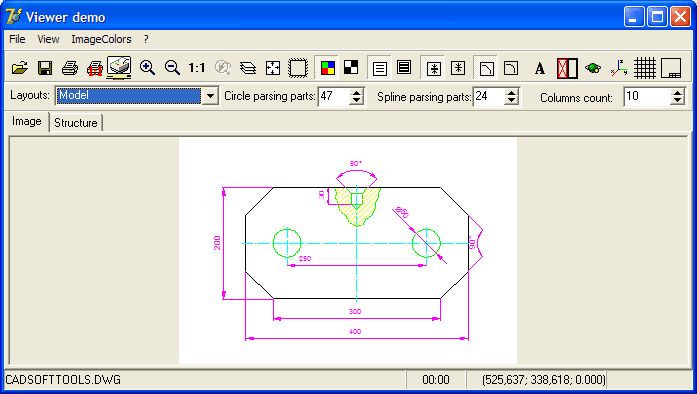Viewport: 697px width, 394px height.
Task: Print the drawing with the printer icon
Action: coord(70,68)
